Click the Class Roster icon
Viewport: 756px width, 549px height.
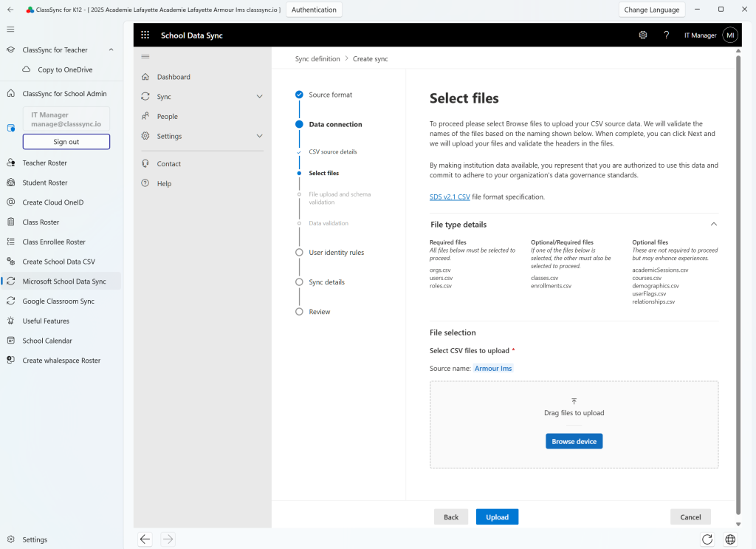point(10,222)
